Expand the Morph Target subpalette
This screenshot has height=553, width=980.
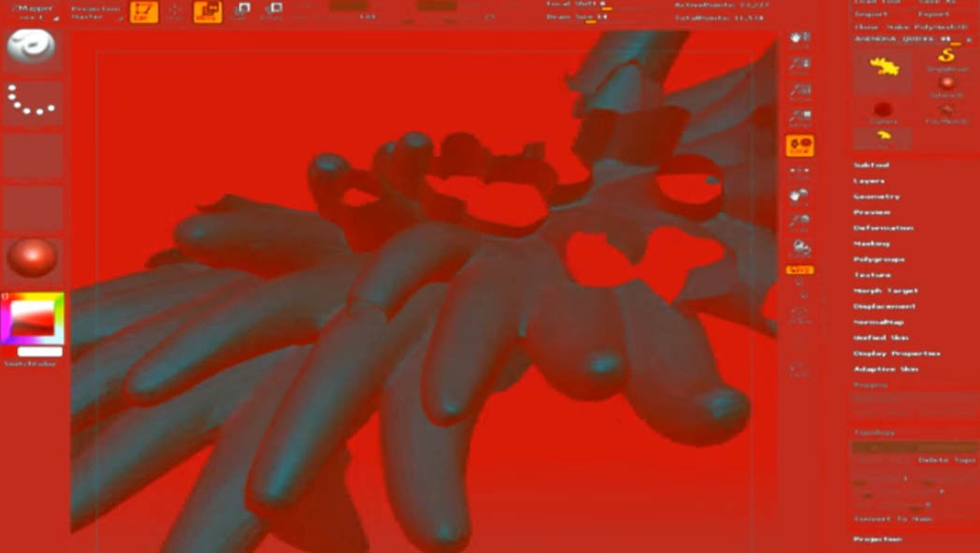pyautogui.click(x=886, y=291)
